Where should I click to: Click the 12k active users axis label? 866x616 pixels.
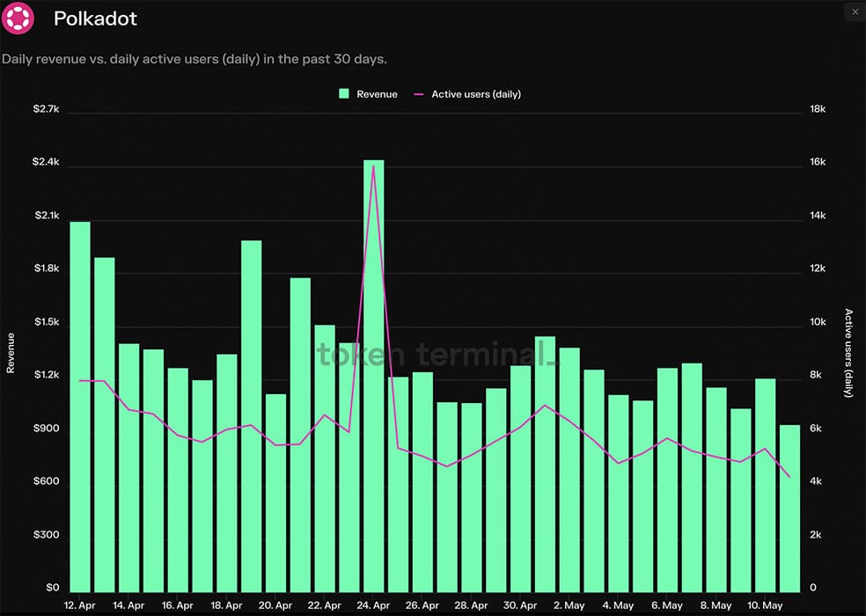click(818, 268)
